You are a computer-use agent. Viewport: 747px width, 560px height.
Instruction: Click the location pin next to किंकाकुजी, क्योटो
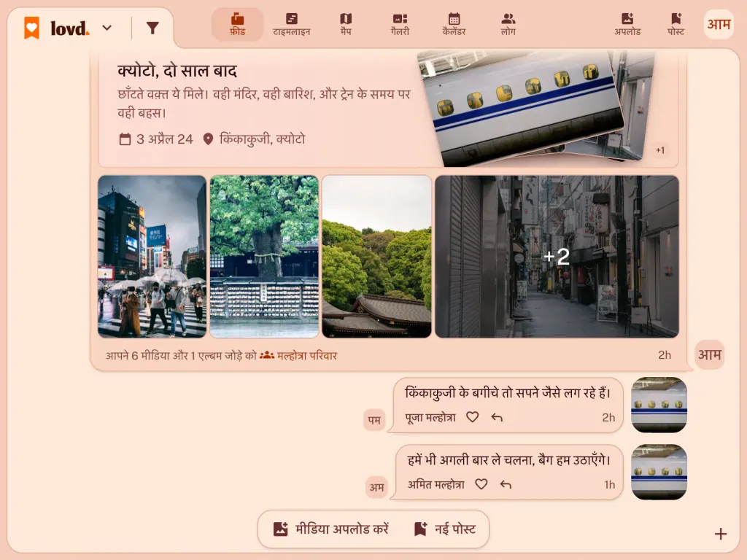pyautogui.click(x=208, y=139)
